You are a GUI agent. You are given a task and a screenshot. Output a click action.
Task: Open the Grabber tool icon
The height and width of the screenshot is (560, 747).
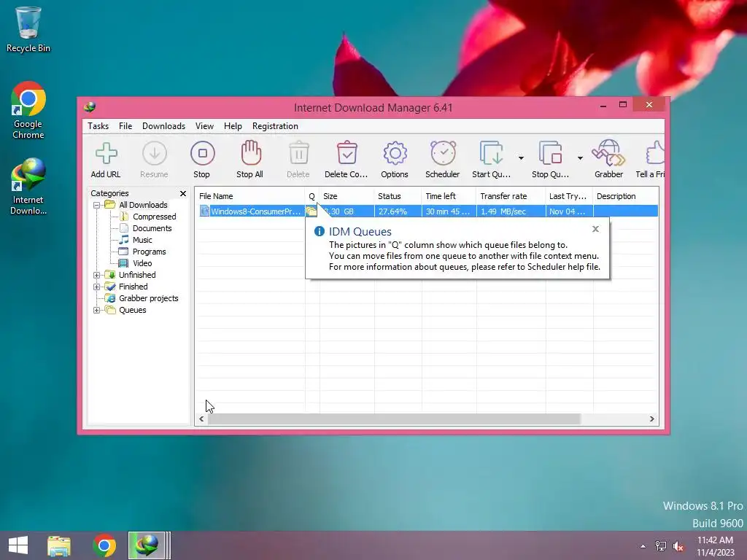[x=608, y=153]
